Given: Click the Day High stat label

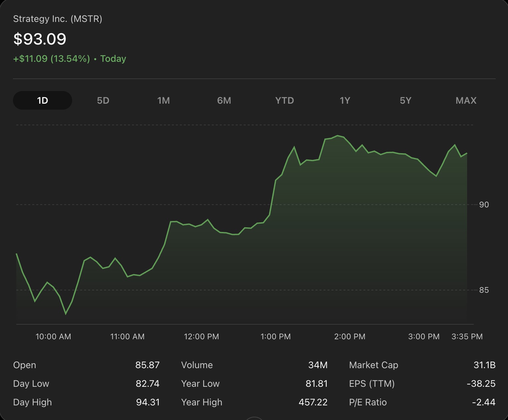Looking at the screenshot, I should 33,402.
